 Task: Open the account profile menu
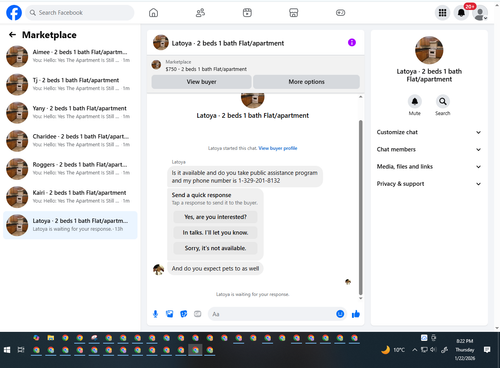(480, 13)
